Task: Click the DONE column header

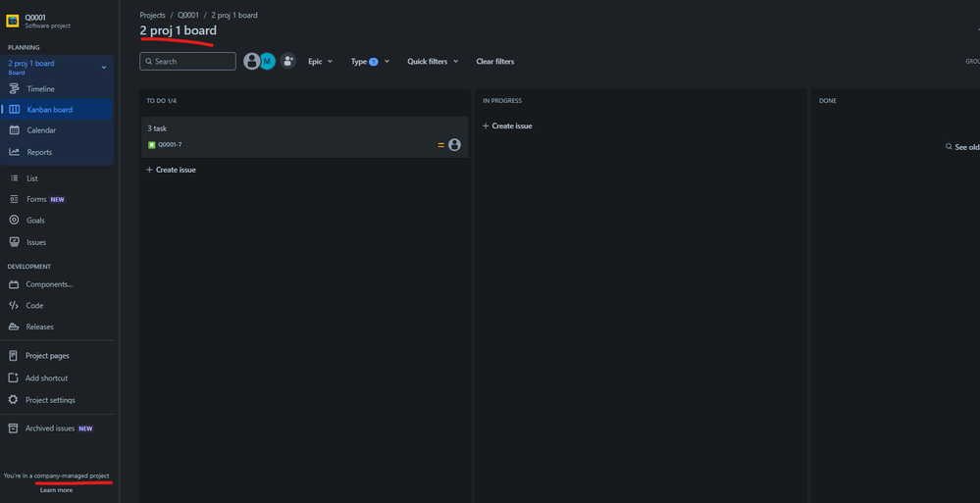Action: coord(828,101)
